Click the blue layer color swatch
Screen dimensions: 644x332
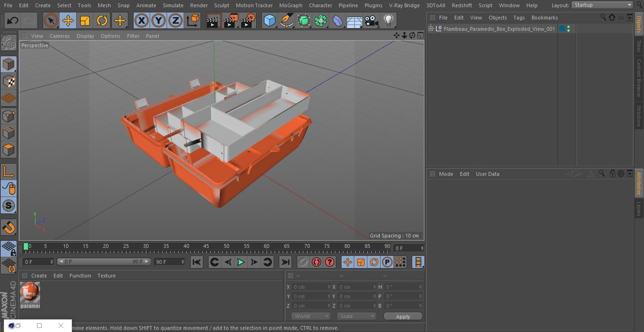click(x=562, y=29)
